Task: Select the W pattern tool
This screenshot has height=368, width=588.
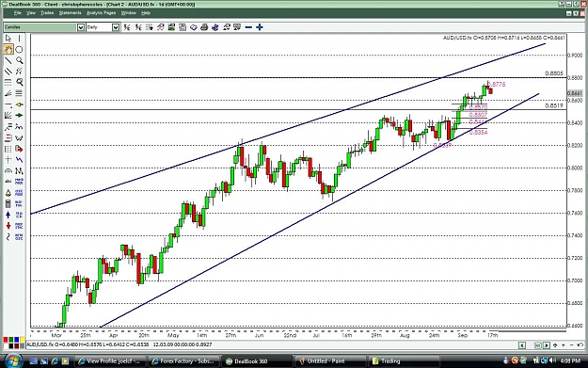Action: pyautogui.click(x=19, y=137)
